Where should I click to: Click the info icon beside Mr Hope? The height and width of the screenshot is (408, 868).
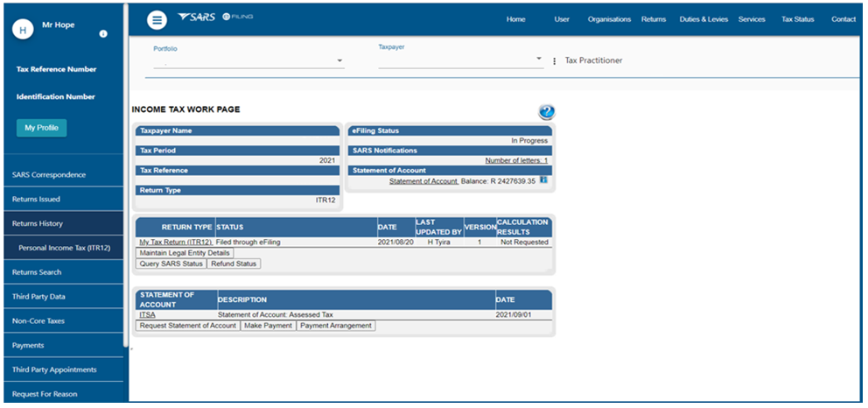click(x=103, y=34)
